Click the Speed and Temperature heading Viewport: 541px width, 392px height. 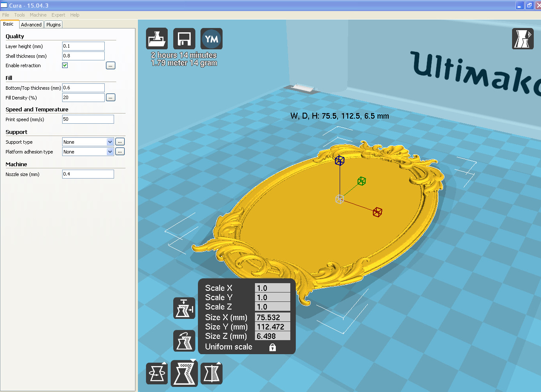tap(37, 109)
